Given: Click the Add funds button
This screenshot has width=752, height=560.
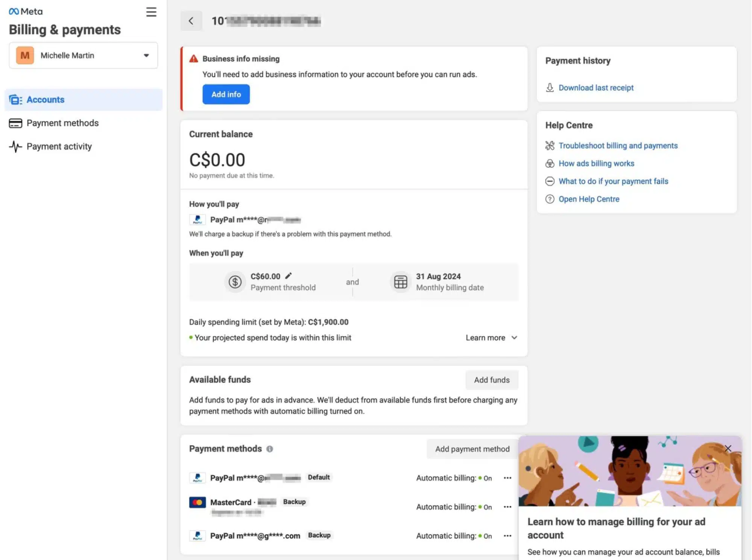Looking at the screenshot, I should (x=491, y=380).
